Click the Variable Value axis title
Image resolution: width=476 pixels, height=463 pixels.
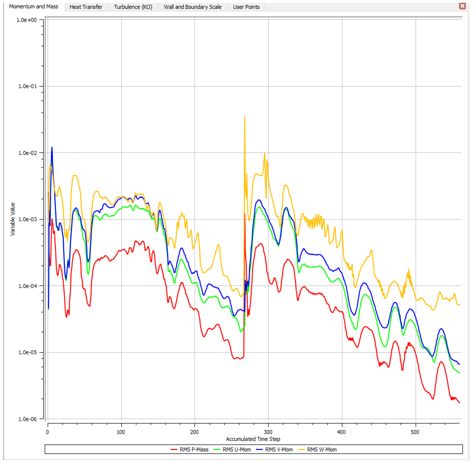point(13,219)
